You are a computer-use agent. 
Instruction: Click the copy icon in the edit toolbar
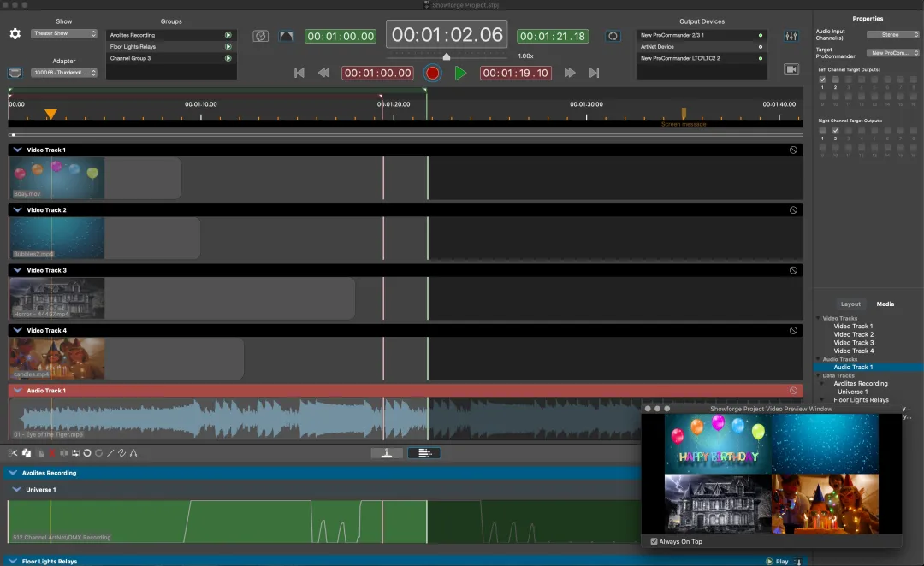pos(27,453)
